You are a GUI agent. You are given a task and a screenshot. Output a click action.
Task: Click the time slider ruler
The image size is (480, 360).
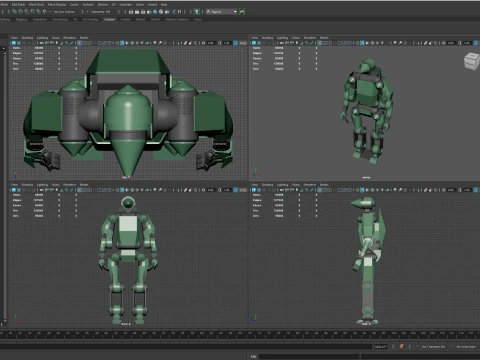point(240,334)
